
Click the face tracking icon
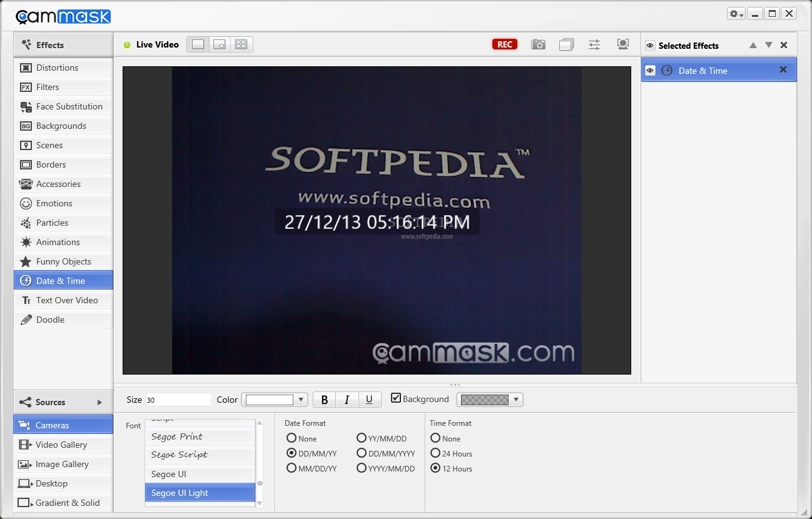pos(622,44)
